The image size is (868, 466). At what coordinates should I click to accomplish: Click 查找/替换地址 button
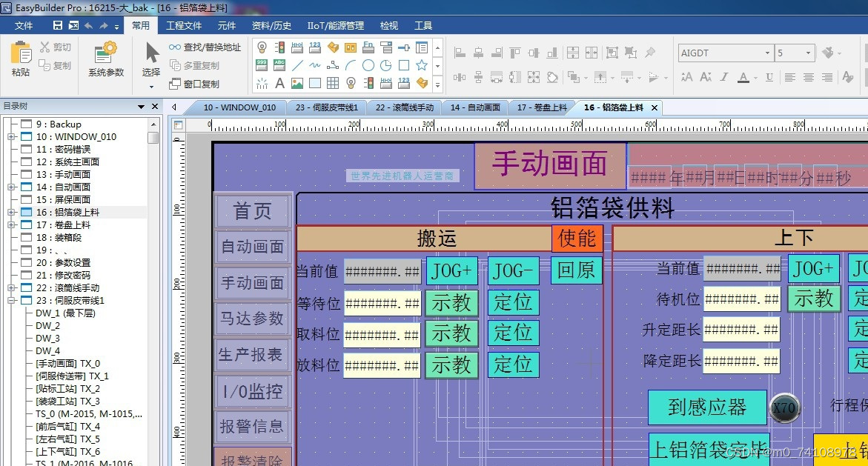tap(205, 47)
